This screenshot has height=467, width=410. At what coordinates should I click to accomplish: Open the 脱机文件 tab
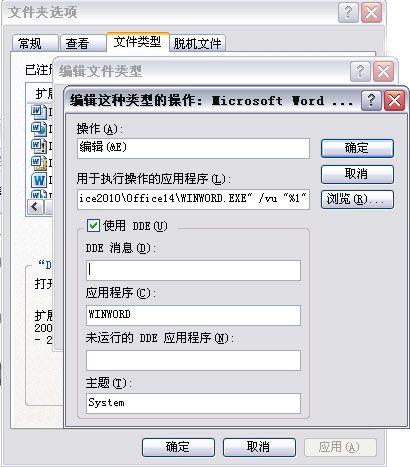197,43
